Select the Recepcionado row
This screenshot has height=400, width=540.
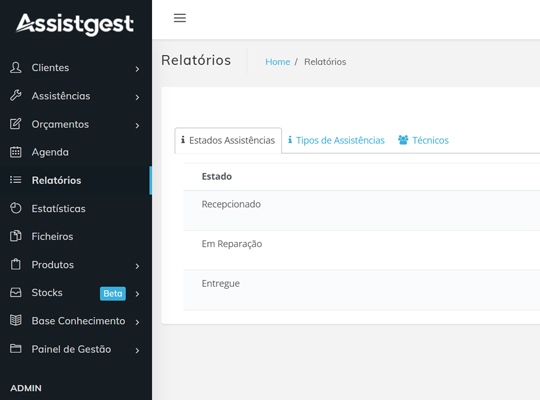point(362,211)
